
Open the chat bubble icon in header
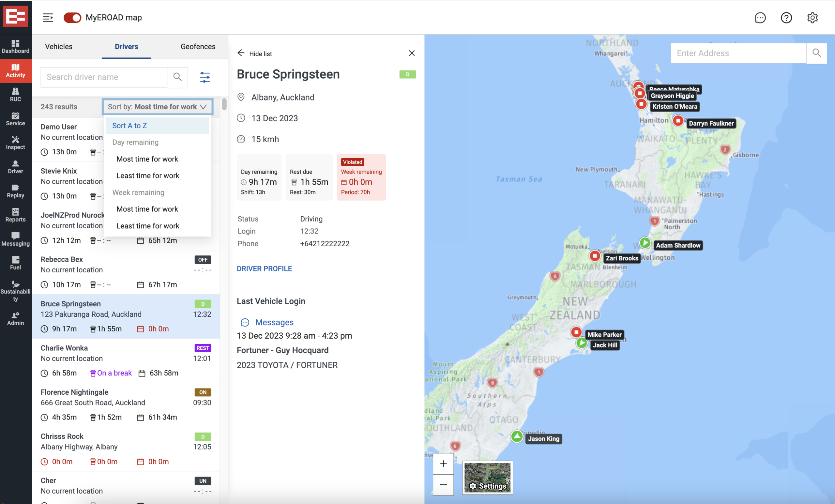coord(760,18)
